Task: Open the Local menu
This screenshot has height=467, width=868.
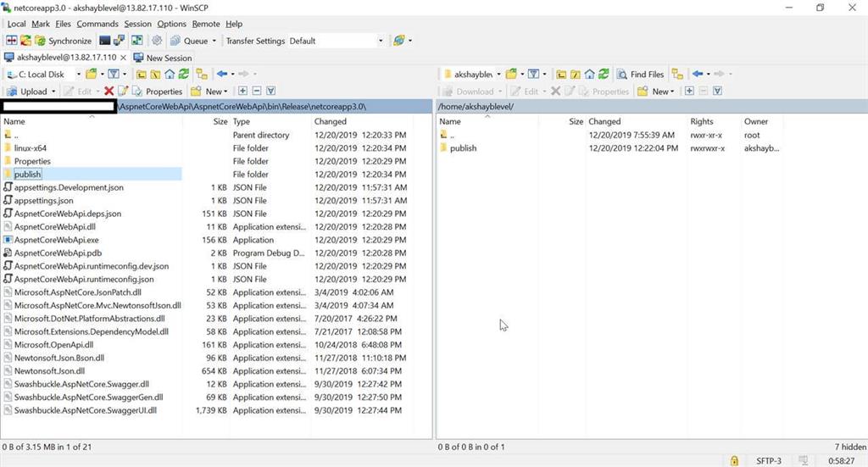Action: pyautogui.click(x=16, y=24)
